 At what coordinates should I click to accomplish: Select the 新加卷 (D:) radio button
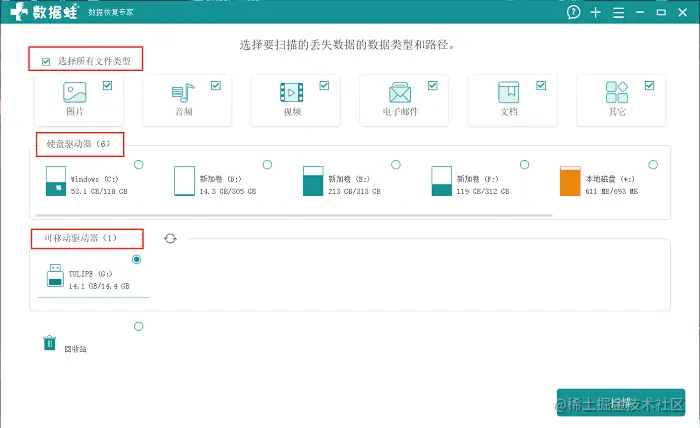[267, 165]
